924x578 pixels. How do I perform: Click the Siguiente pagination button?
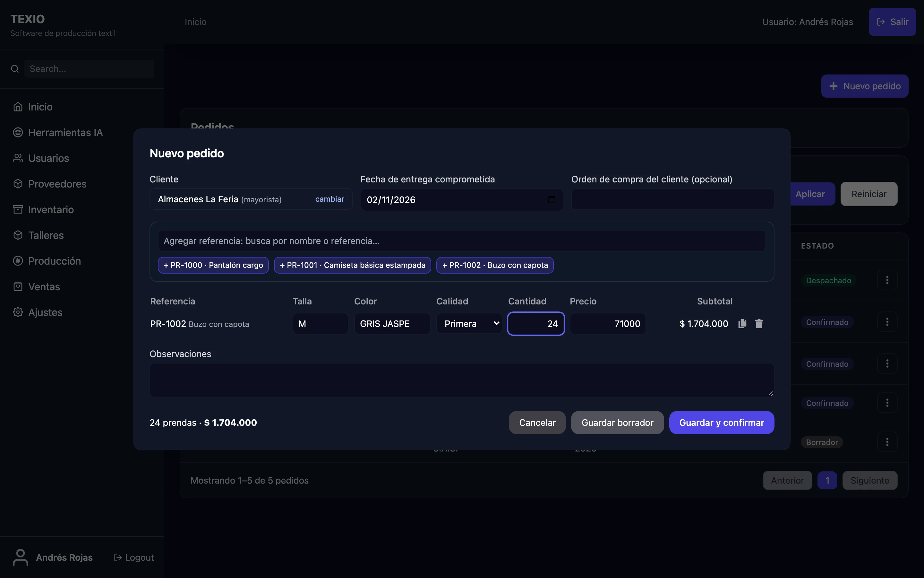tap(869, 480)
